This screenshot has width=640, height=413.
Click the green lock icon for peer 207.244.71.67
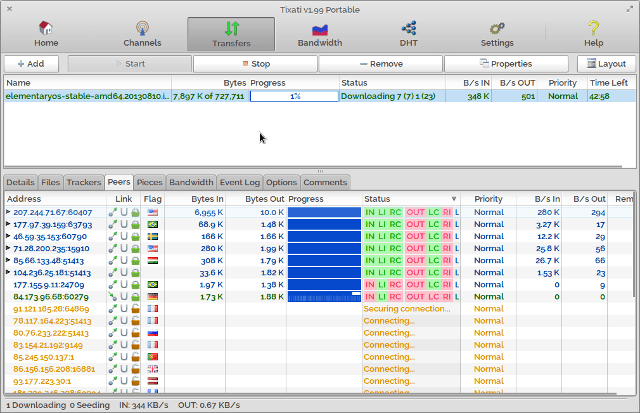(x=135, y=213)
